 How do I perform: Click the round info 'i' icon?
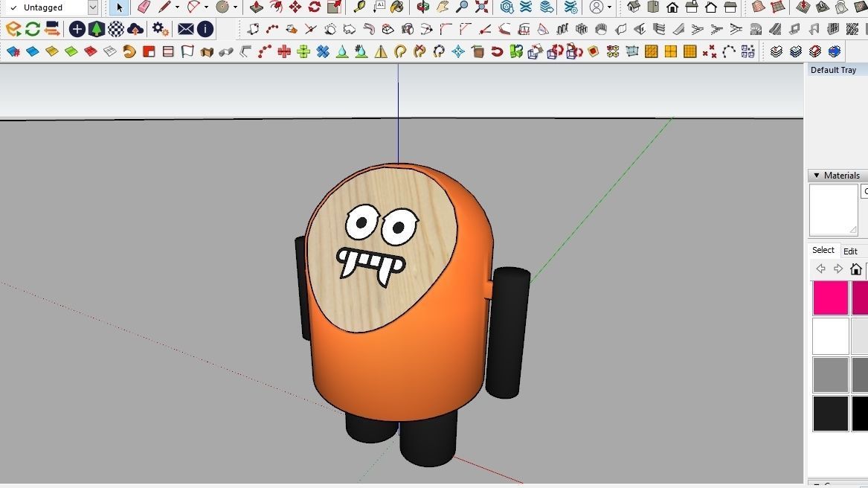coord(205,29)
